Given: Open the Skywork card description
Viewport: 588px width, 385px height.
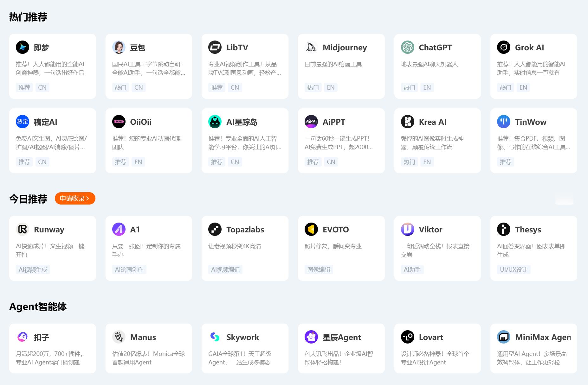Looking at the screenshot, I should [x=240, y=358].
